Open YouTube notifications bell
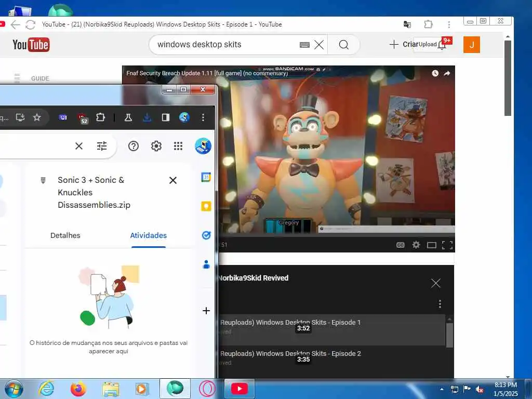The height and width of the screenshot is (399, 532). tap(442, 45)
